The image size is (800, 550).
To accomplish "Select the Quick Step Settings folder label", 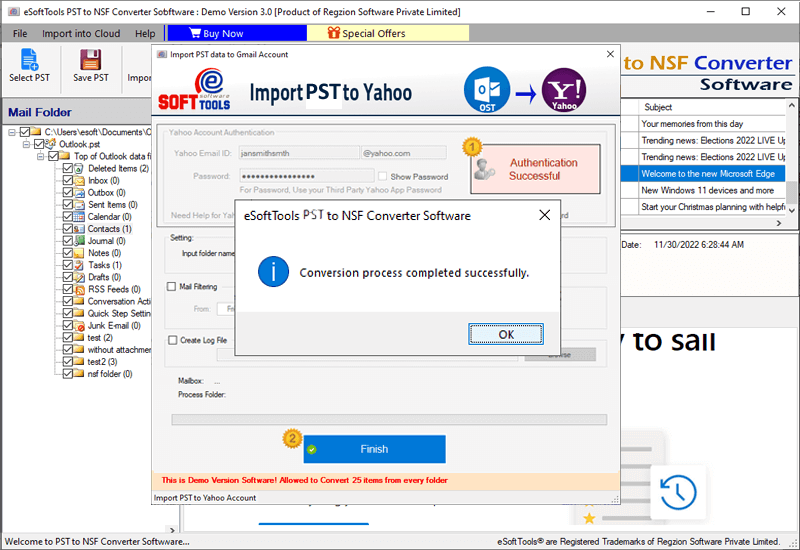I will [119, 313].
